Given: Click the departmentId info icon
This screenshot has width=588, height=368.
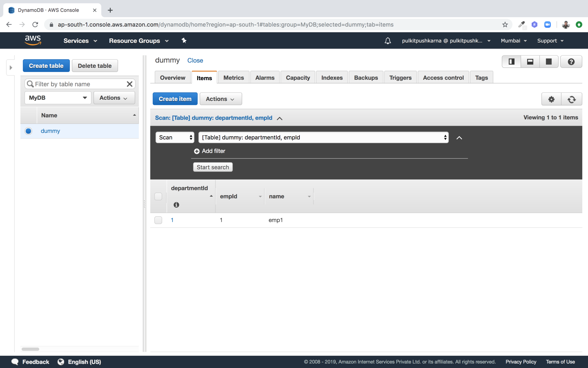Looking at the screenshot, I should [x=176, y=205].
